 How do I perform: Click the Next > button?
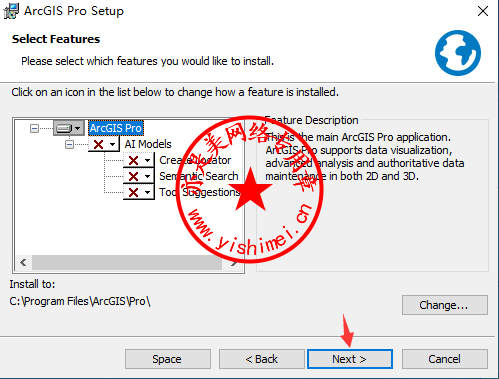tap(350, 359)
